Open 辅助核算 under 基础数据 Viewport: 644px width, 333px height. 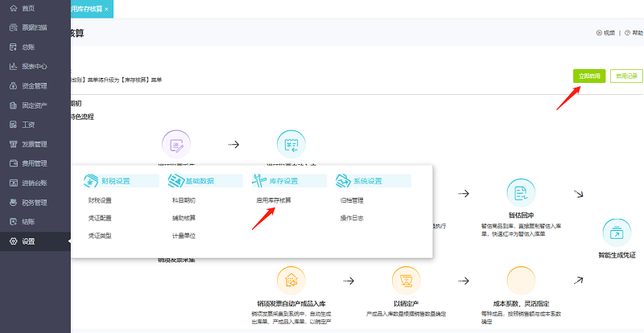coord(184,218)
